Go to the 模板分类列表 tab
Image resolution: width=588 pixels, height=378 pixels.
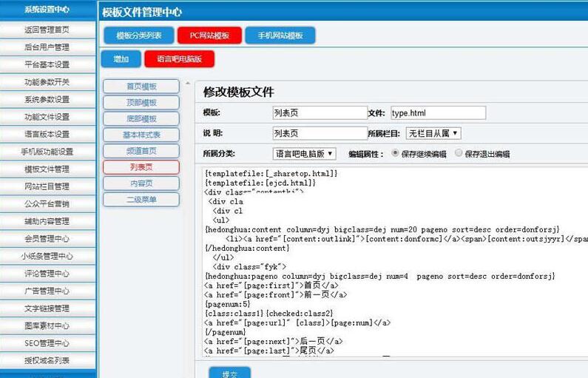point(139,36)
